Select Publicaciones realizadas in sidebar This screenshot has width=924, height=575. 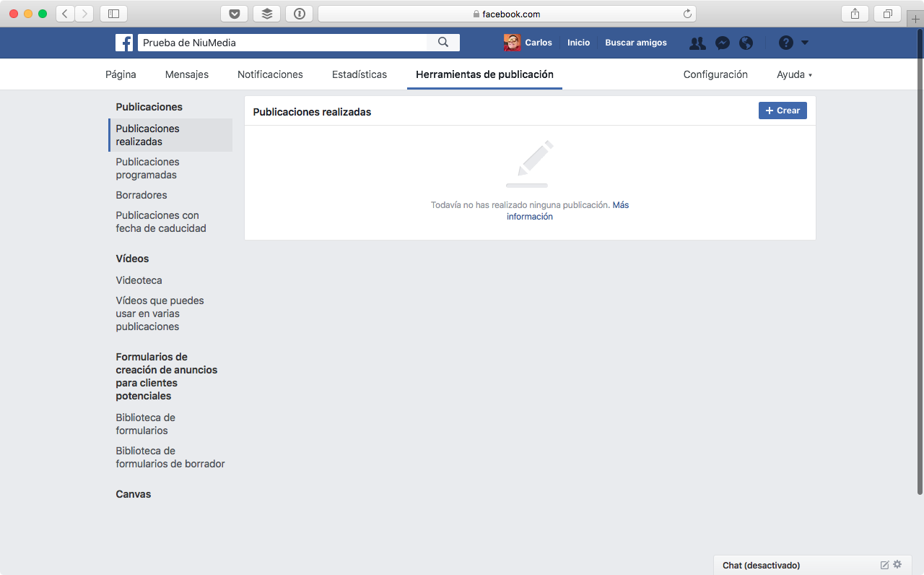point(171,135)
